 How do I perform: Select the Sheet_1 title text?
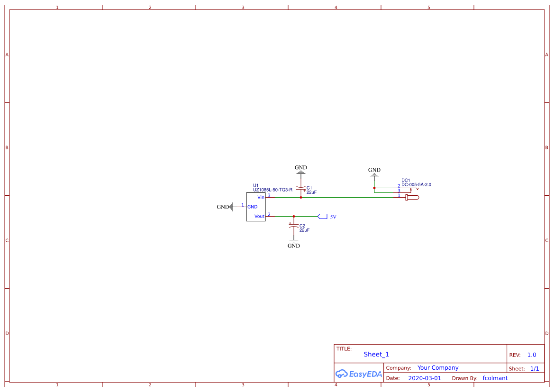click(376, 354)
